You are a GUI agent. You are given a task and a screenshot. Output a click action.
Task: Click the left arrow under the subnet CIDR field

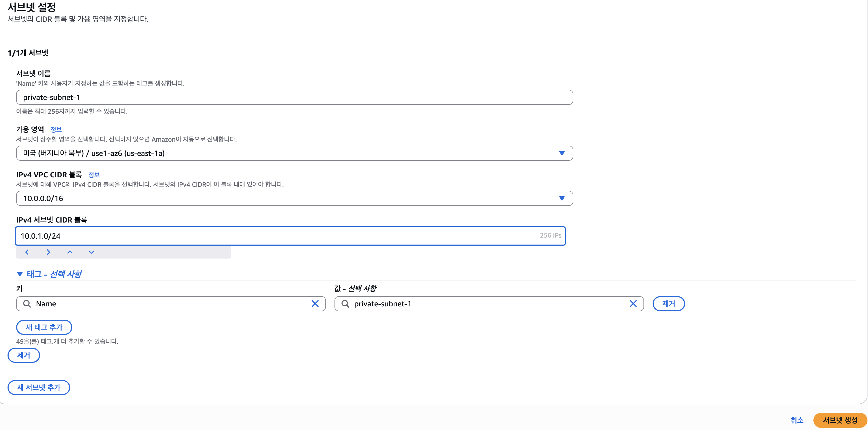(x=27, y=252)
